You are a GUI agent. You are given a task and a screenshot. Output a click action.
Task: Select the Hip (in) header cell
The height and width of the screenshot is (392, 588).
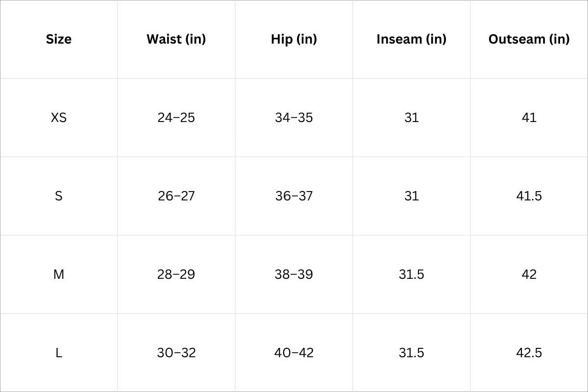point(294,39)
